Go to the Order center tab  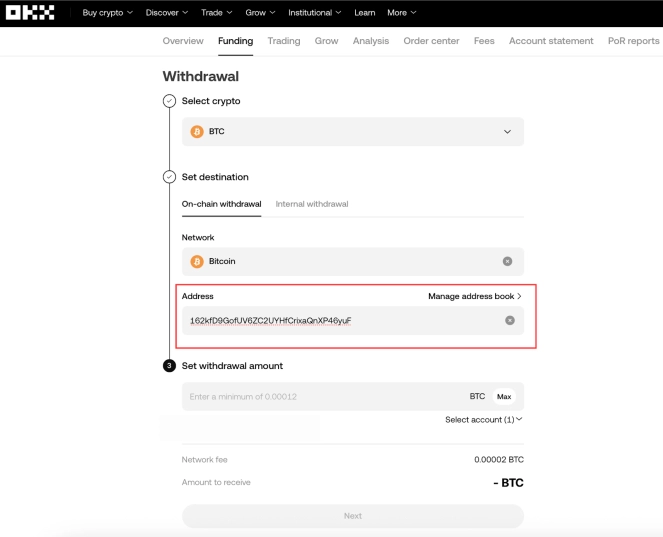click(431, 41)
